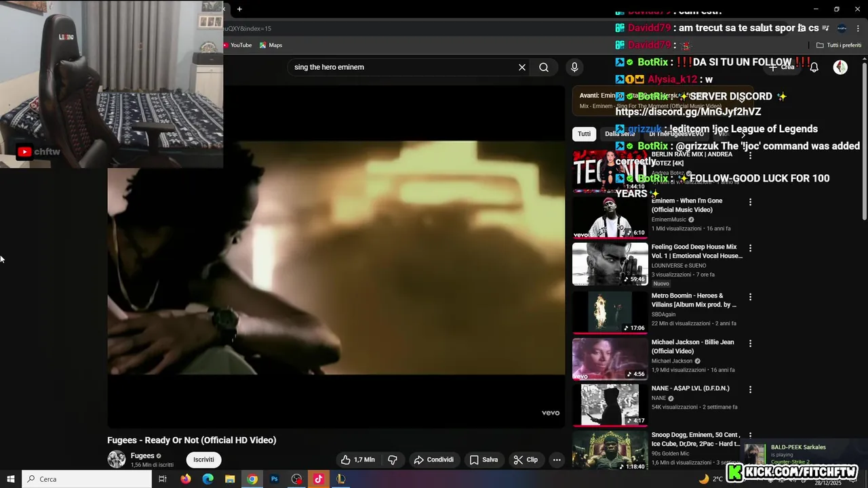Launch Microsoft Edge from taskbar
Image resolution: width=868 pixels, height=488 pixels.
tap(208, 479)
